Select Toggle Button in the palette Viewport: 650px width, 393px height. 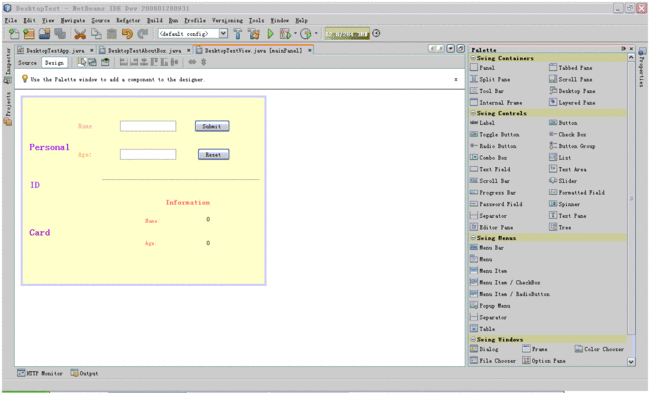[x=495, y=134]
